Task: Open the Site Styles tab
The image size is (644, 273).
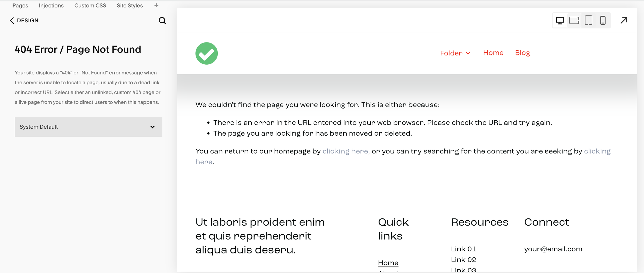Action: coord(130,5)
